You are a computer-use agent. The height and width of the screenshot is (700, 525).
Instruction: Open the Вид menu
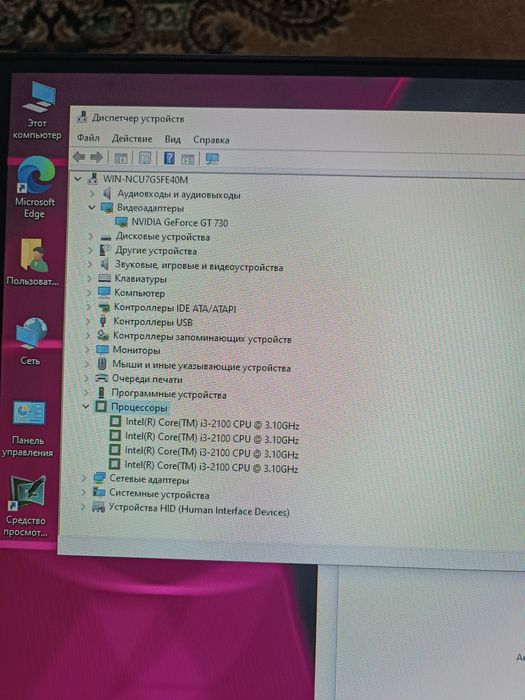173,139
